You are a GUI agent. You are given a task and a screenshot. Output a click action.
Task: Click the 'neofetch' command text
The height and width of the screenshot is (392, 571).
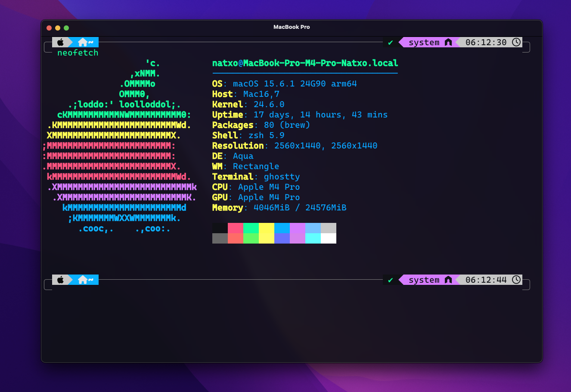[x=78, y=52]
